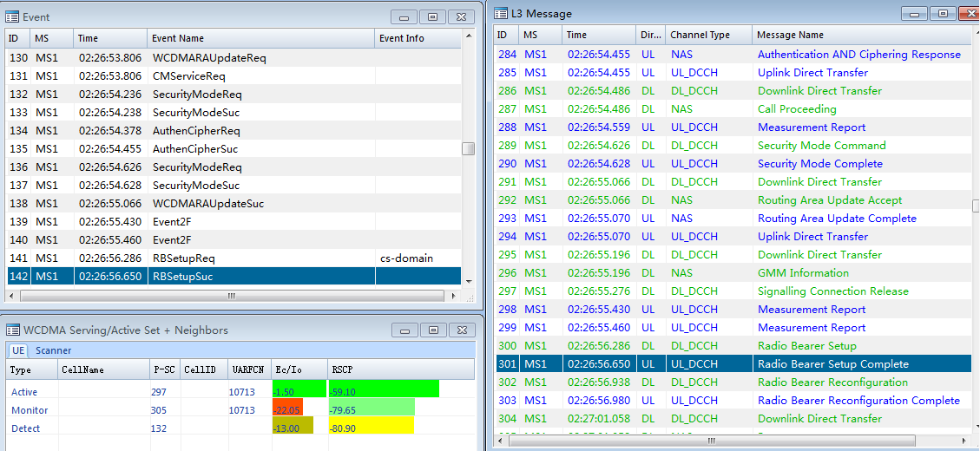This screenshot has width=980, height=451.
Task: Maximize the L3 Message window
Action: 943,14
